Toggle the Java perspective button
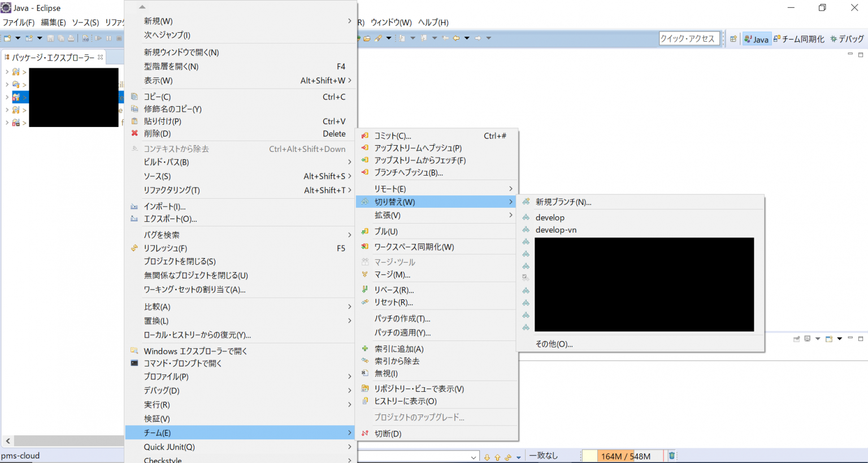The width and height of the screenshot is (868, 463). click(x=757, y=39)
